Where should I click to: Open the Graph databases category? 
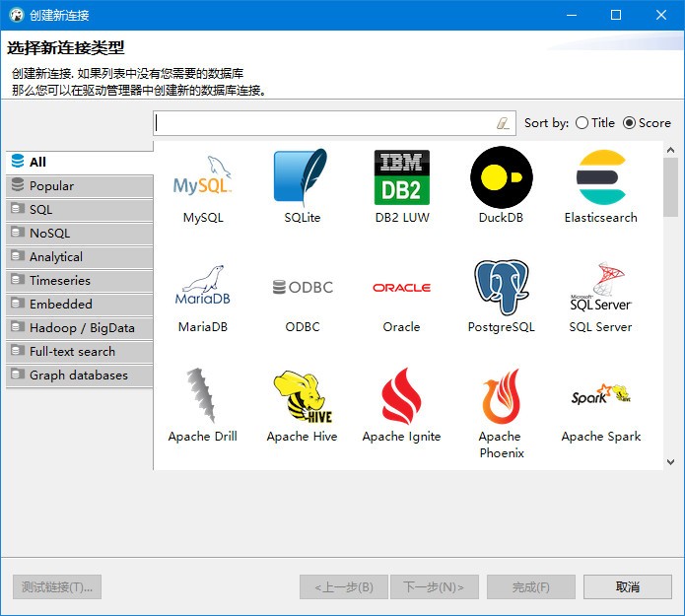click(80, 376)
